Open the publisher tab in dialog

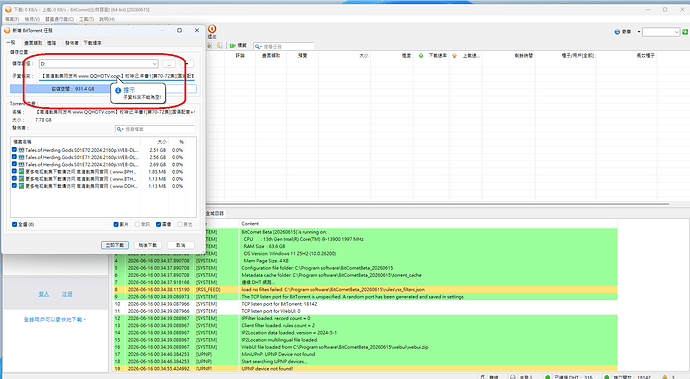tap(71, 43)
